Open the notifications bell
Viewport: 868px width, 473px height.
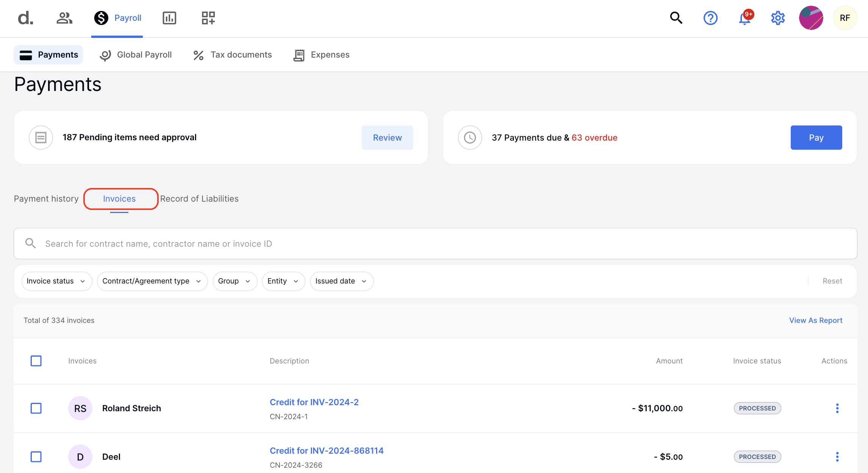[x=744, y=18]
